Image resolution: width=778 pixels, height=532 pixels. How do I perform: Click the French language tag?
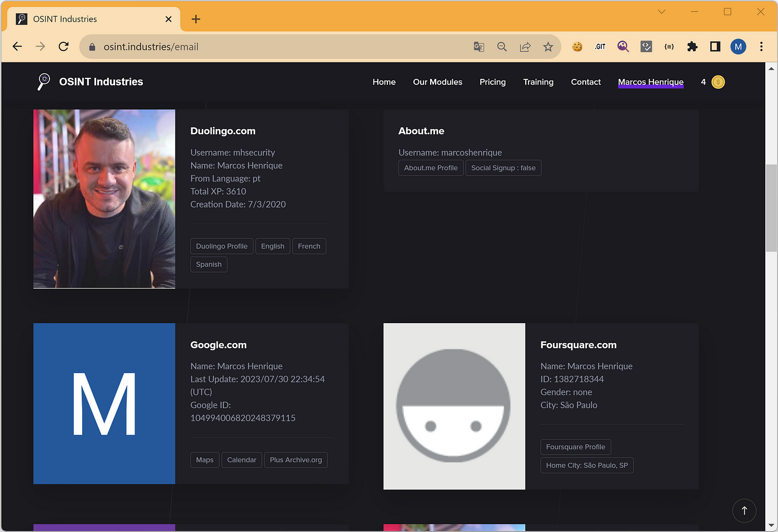click(309, 246)
